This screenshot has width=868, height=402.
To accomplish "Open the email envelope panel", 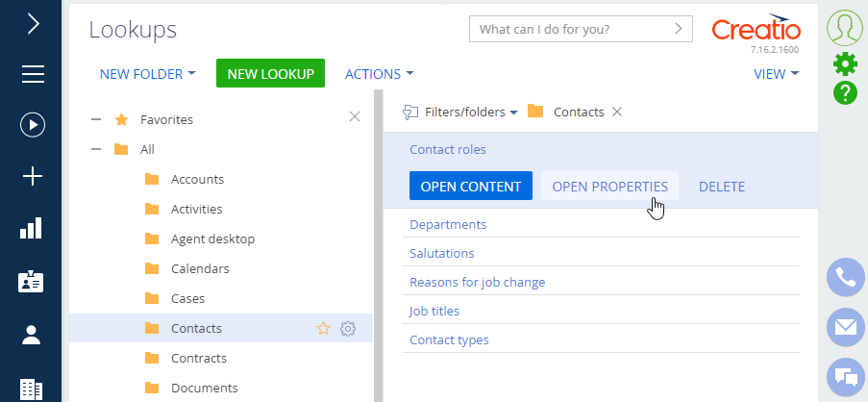I will (846, 327).
